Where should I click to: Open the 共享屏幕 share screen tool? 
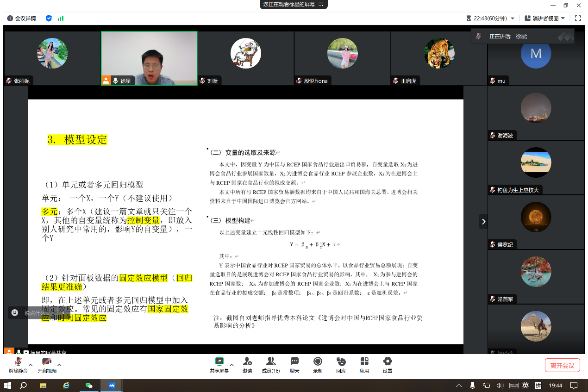pyautogui.click(x=219, y=365)
